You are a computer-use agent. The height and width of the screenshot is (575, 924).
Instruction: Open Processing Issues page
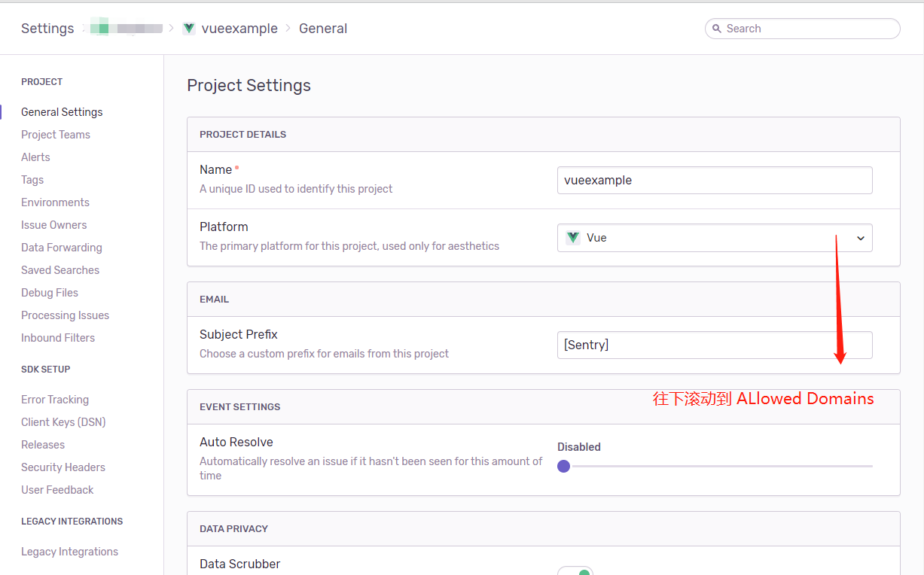[x=66, y=315]
